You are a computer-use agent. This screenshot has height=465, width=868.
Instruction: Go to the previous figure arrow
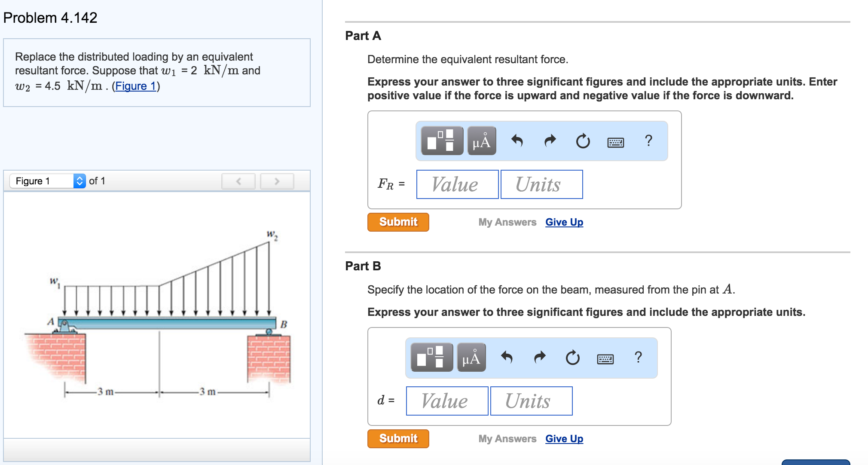(x=238, y=181)
